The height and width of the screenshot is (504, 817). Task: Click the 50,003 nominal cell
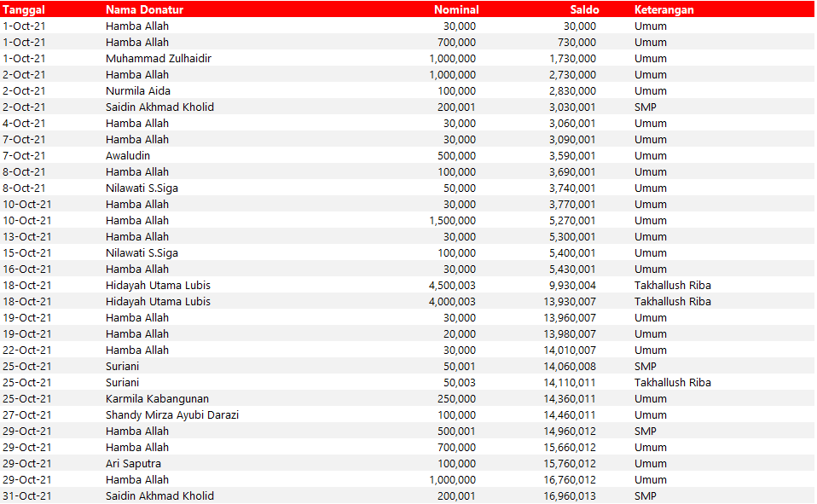pos(460,383)
